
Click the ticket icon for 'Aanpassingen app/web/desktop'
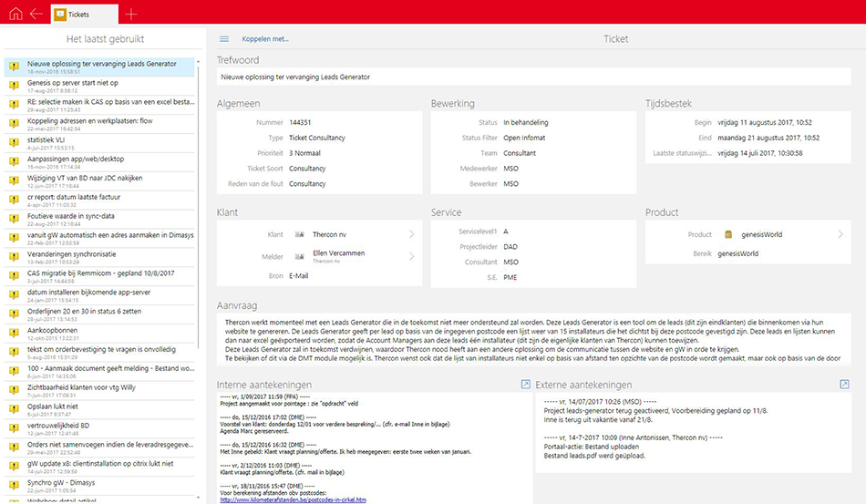[14, 161]
